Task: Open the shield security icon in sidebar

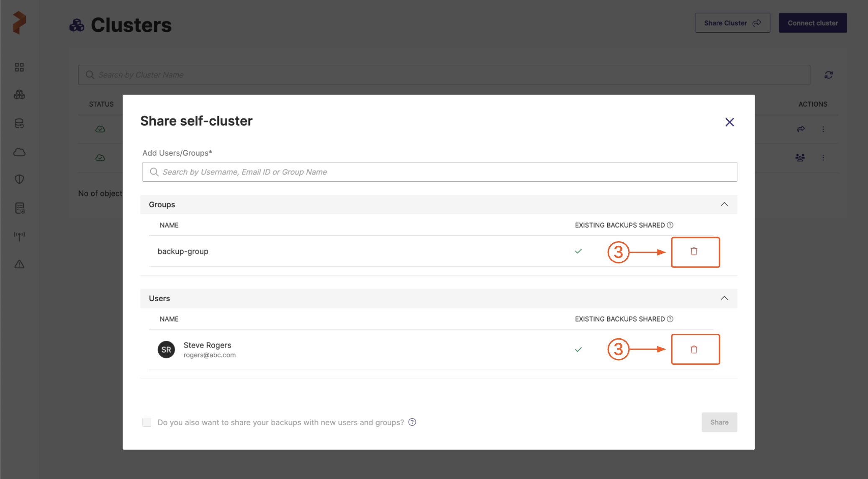Action: (19, 179)
